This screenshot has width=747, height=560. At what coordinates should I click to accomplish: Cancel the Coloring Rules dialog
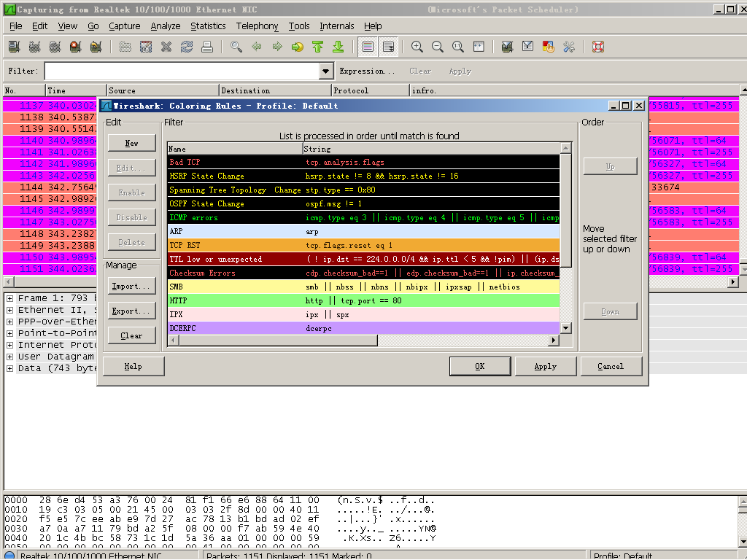click(611, 366)
